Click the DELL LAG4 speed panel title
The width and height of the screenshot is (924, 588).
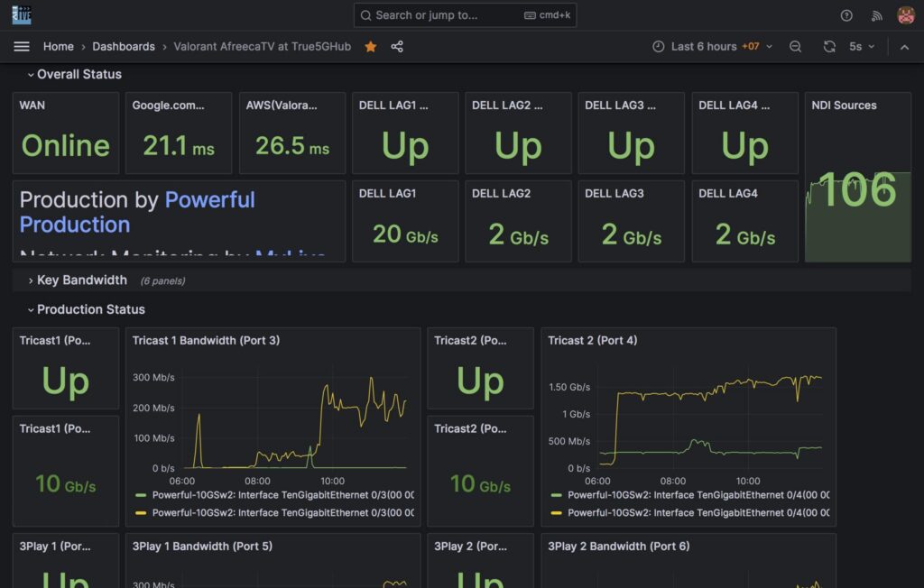click(x=728, y=193)
